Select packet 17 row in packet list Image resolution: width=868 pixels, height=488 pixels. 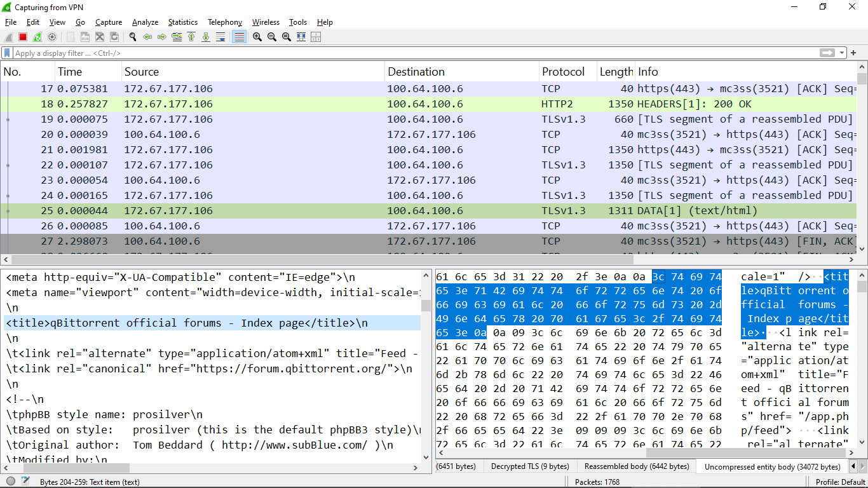point(429,89)
